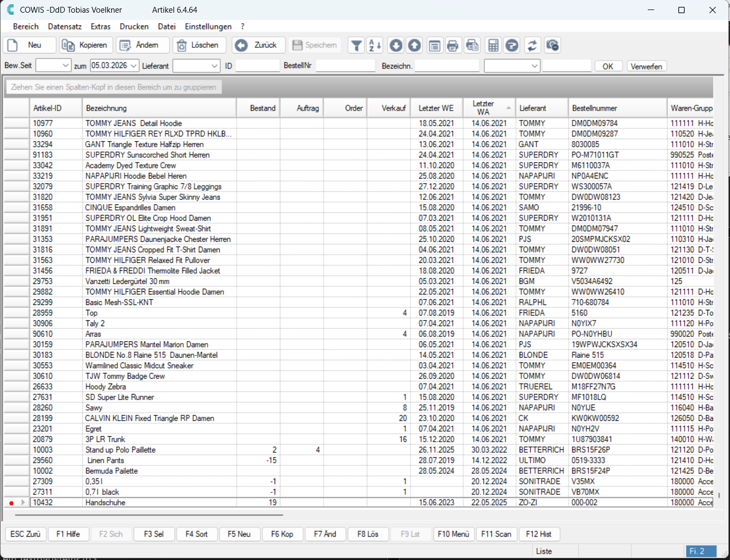
Task: Open the Drucken menu
Action: [x=134, y=26]
